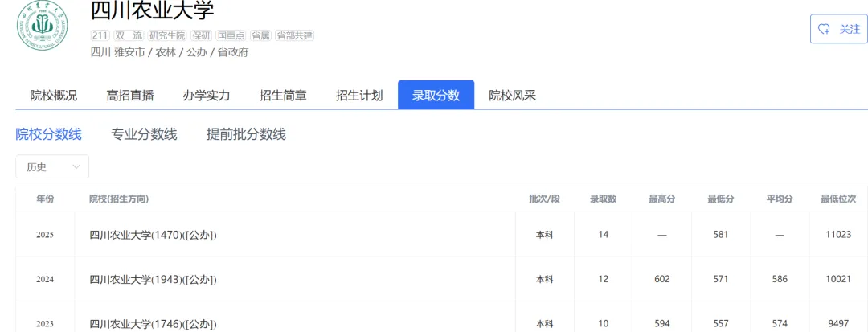This screenshot has width=868, height=332.
Task: Click the 保研 tag
Action: pos(201,35)
